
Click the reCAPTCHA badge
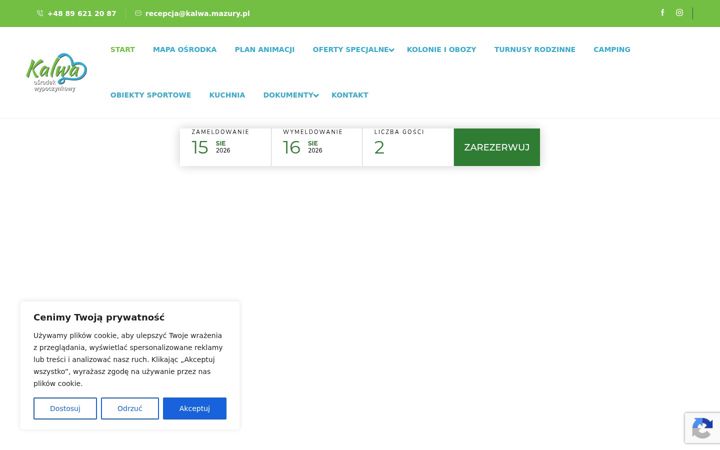[702, 428]
